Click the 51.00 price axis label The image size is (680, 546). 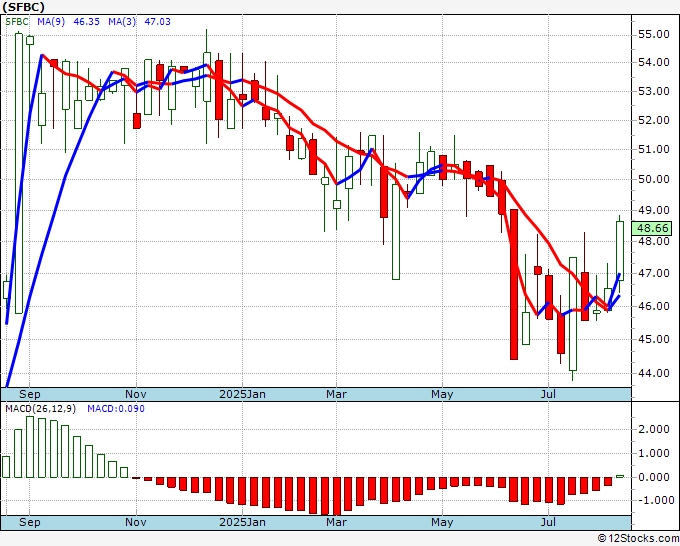[x=654, y=149]
